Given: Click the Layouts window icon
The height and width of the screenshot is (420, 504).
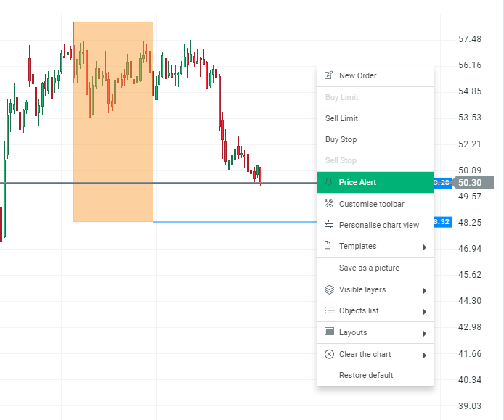Looking at the screenshot, I should click(x=329, y=332).
